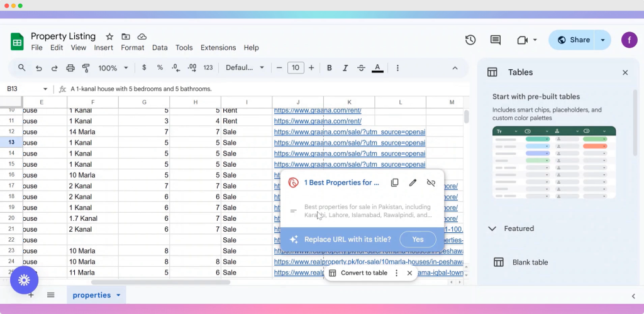Image resolution: width=644 pixels, height=314 pixels.
Task: Toggle italic formatting
Action: point(345,68)
